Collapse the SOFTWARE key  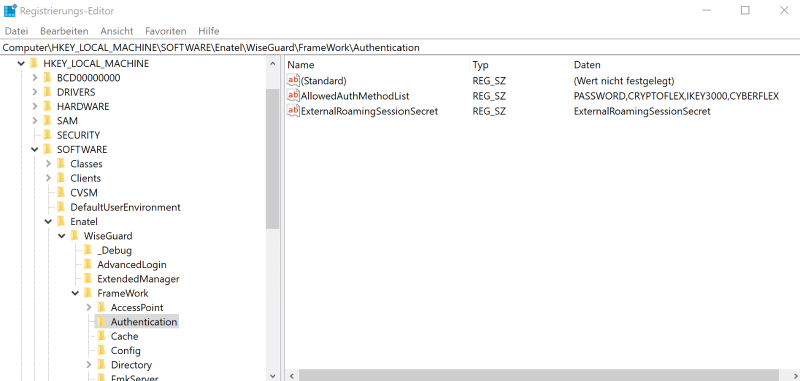35,149
